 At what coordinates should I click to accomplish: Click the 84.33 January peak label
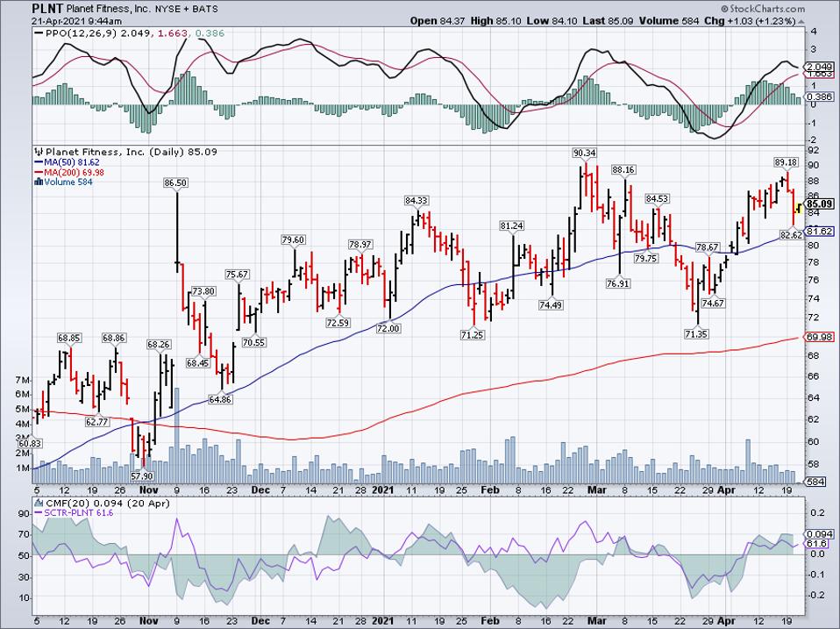(416, 200)
